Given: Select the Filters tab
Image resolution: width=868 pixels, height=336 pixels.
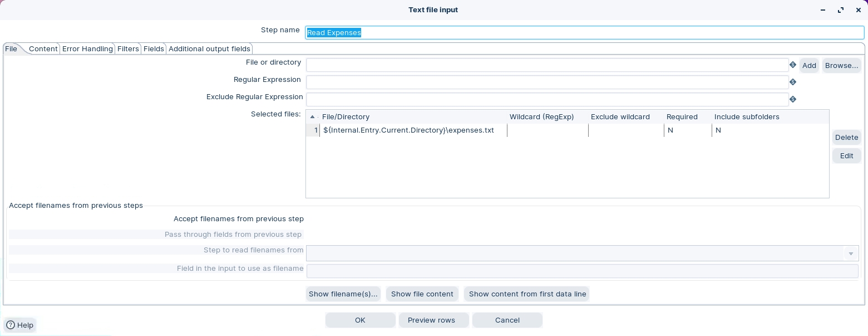Looking at the screenshot, I should pyautogui.click(x=128, y=49).
